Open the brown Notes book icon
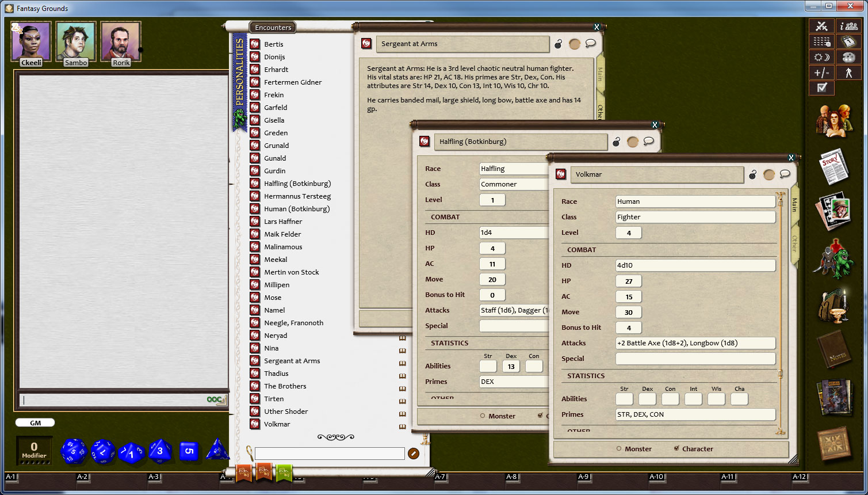Image resolution: width=868 pixels, height=495 pixels. pos(834,350)
